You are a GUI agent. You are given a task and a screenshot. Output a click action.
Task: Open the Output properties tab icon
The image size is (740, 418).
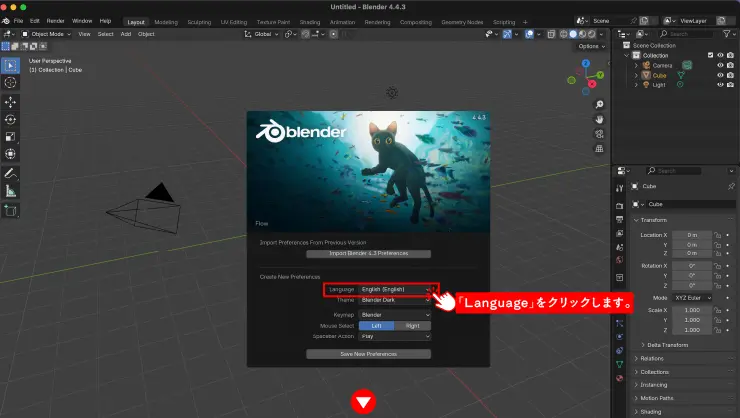coord(620,219)
